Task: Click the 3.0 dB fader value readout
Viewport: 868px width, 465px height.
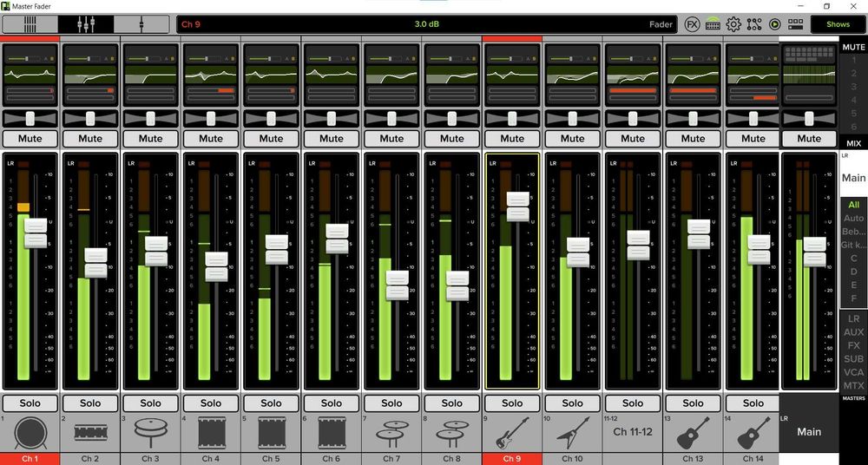Action: point(427,24)
